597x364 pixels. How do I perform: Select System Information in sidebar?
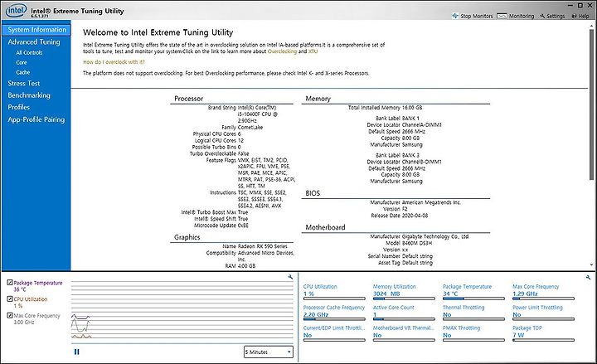tap(36, 29)
